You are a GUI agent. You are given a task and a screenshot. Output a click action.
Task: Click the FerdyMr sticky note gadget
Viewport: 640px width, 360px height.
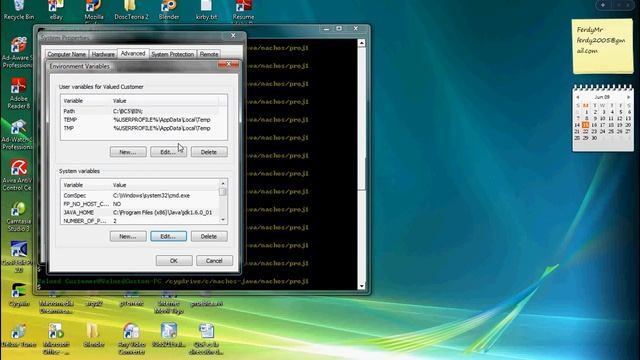point(602,46)
